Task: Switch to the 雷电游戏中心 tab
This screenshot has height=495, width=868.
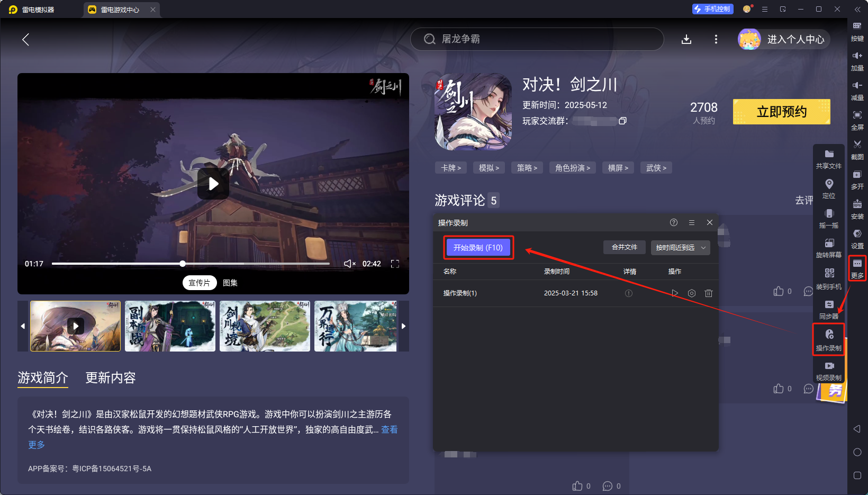Action: 121,10
